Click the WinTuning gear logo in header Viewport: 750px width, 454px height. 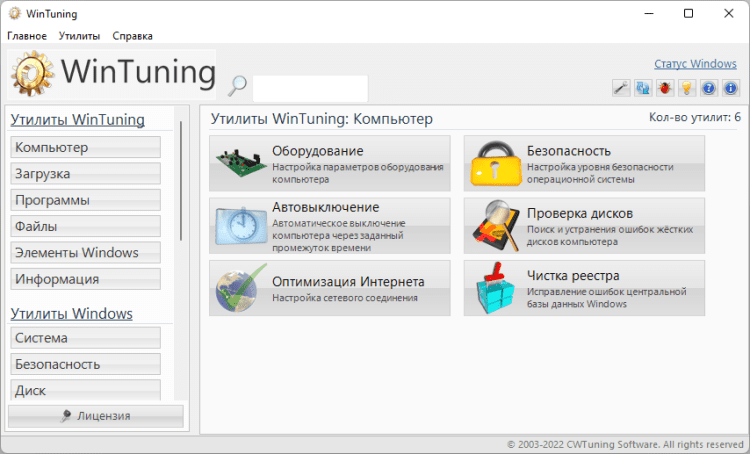coord(33,74)
